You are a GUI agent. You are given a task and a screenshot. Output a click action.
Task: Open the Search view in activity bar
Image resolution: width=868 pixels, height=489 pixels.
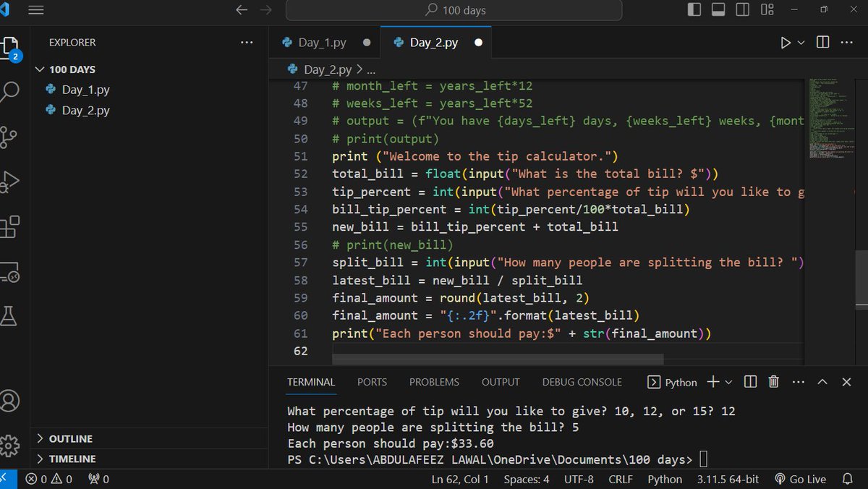tap(10, 92)
